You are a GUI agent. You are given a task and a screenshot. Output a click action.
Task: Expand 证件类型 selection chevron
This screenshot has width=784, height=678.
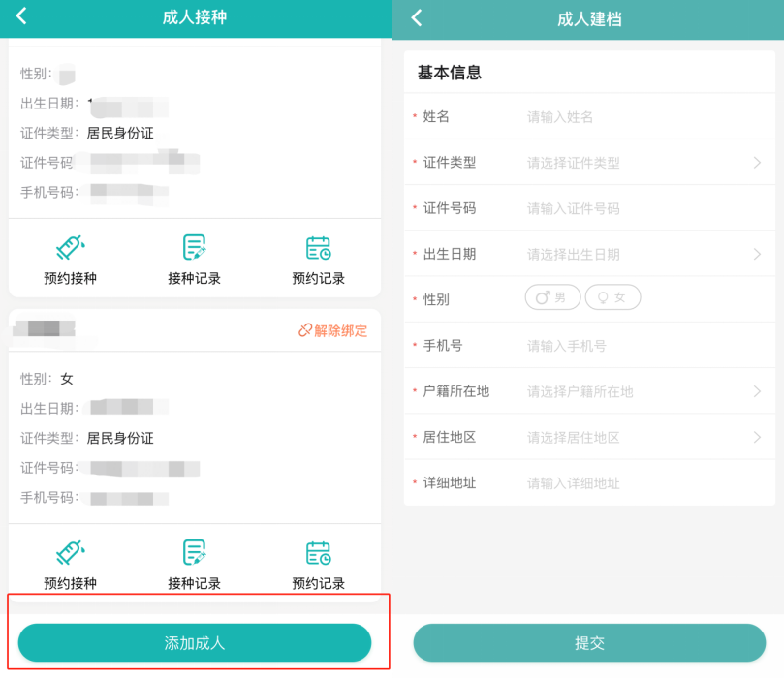tap(757, 163)
